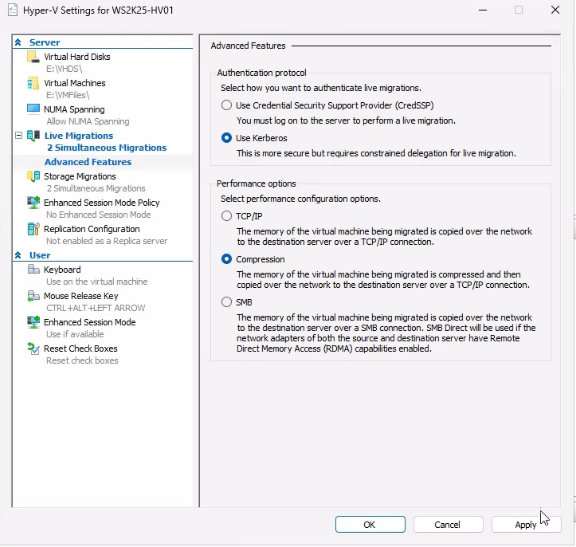Click the Hyper-V Settings title bar document icon
Viewport: 576px width, 547px height.
(13, 10)
